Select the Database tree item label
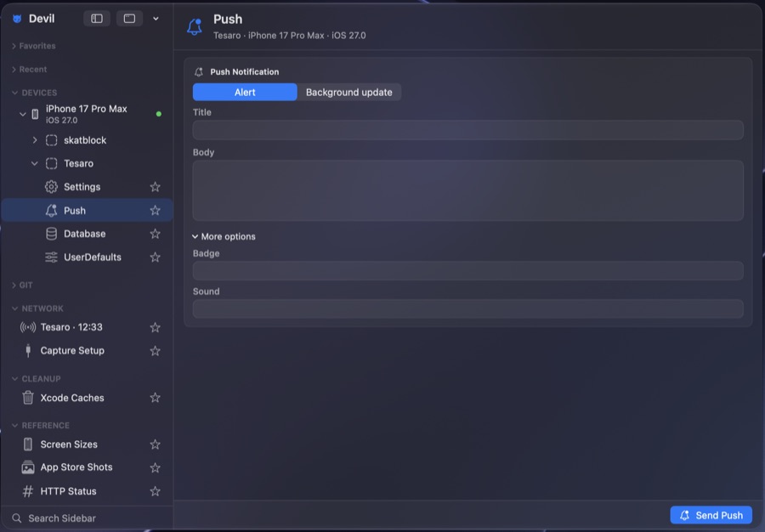 tap(84, 234)
